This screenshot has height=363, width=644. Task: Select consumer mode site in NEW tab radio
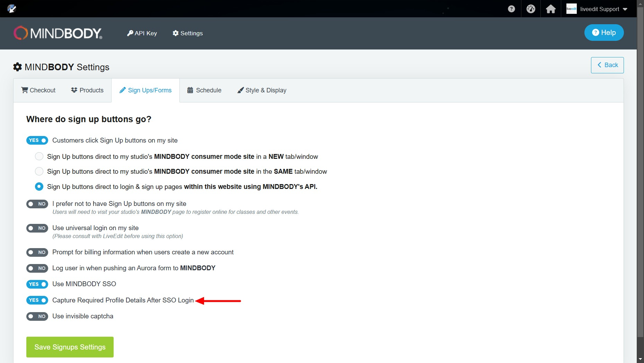pyautogui.click(x=39, y=156)
